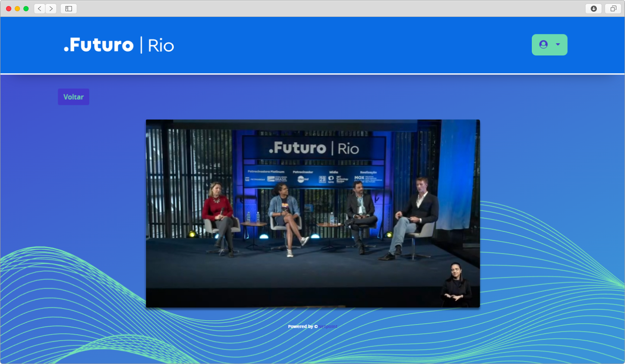Minimize the window with the yellow button
Image resolution: width=625 pixels, height=364 pixels.
coord(17,9)
